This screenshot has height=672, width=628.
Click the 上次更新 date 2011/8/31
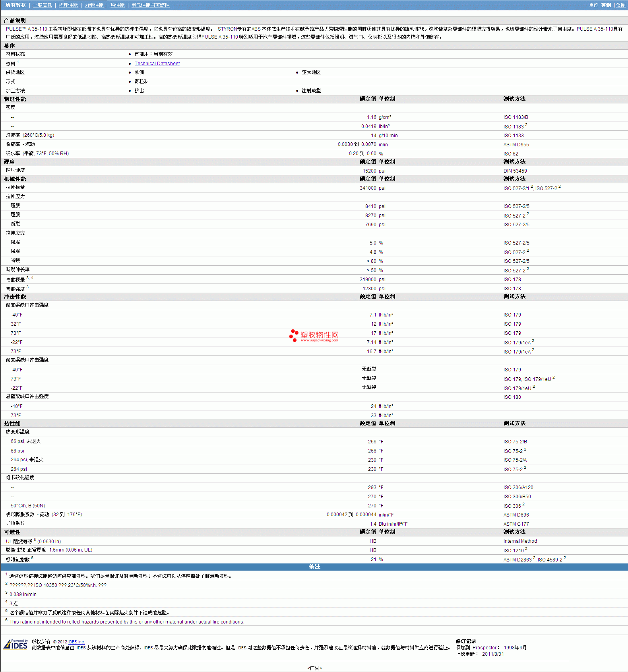coord(493,654)
